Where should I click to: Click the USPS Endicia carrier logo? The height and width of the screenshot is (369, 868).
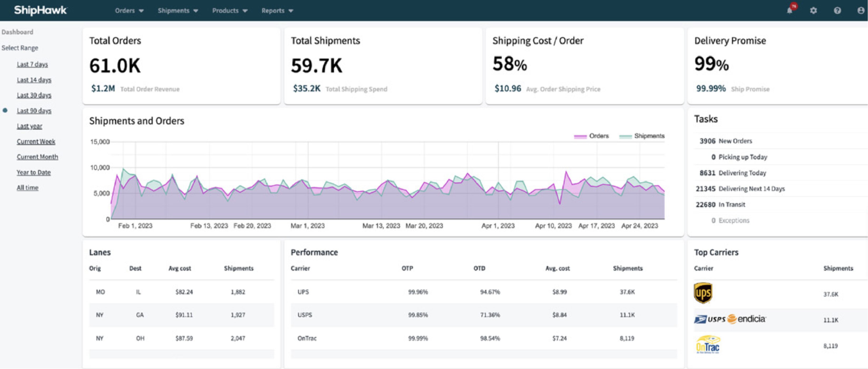(x=730, y=319)
